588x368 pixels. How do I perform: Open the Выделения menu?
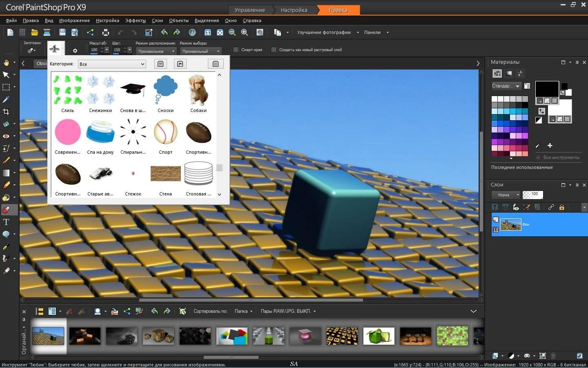click(x=207, y=20)
